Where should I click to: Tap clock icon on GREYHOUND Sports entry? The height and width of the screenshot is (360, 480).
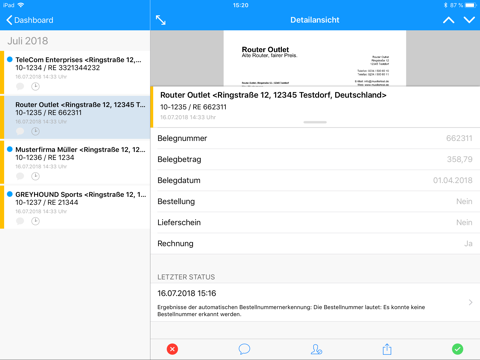35,221
